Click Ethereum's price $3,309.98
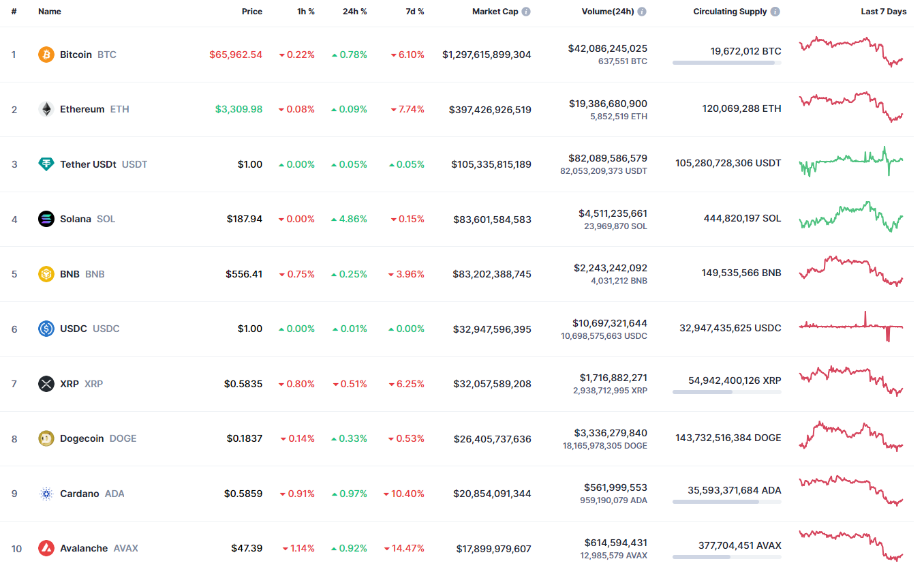 click(x=238, y=109)
